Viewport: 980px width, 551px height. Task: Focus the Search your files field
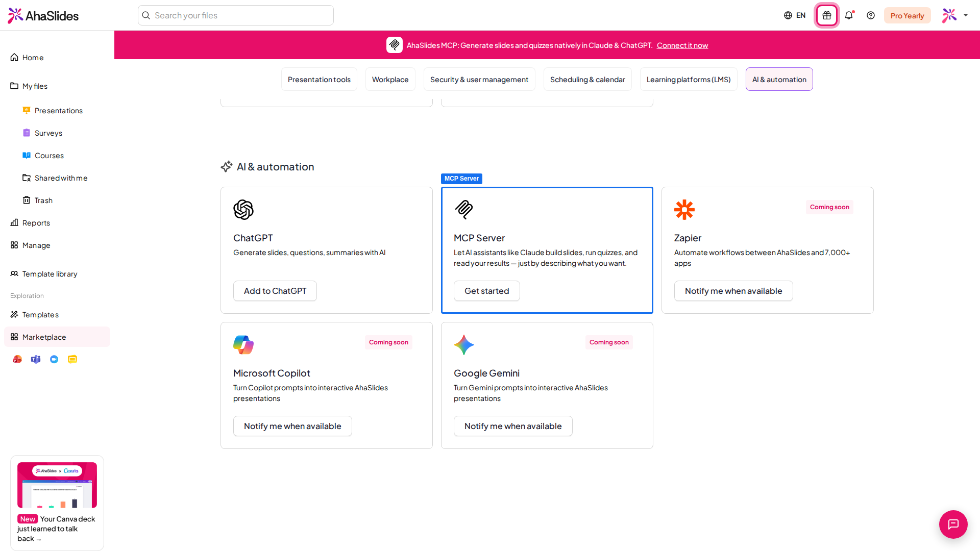point(236,15)
